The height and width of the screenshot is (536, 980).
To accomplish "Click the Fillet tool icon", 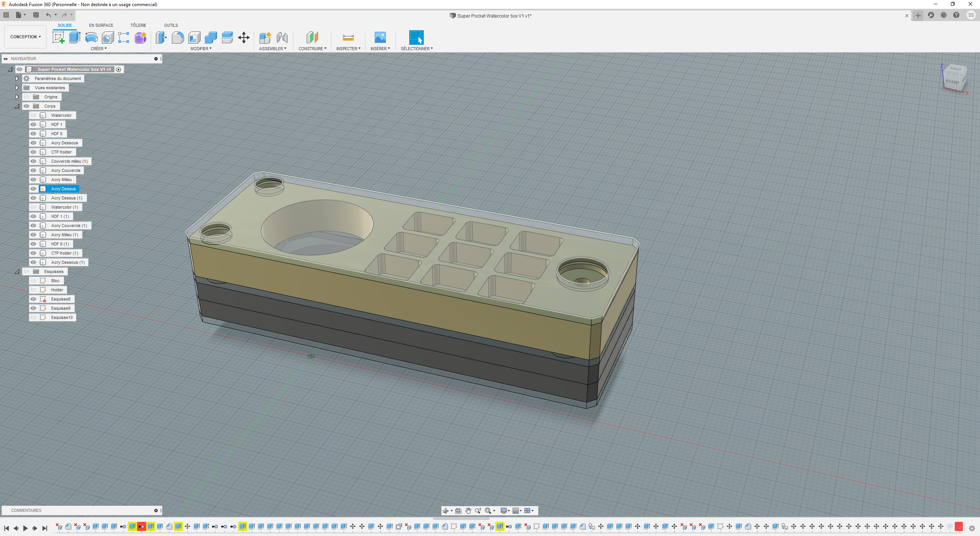I will pos(178,38).
